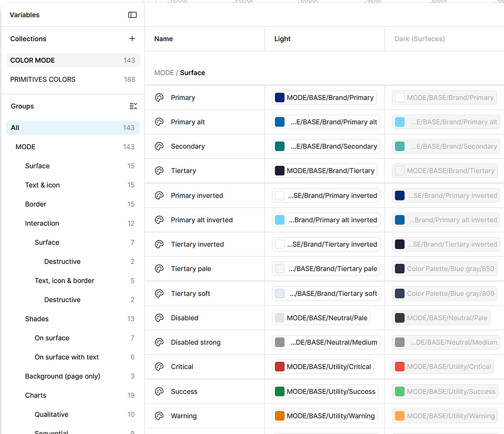Toggle the sidebar panel icon
This screenshot has width=504, height=434.
132,15
